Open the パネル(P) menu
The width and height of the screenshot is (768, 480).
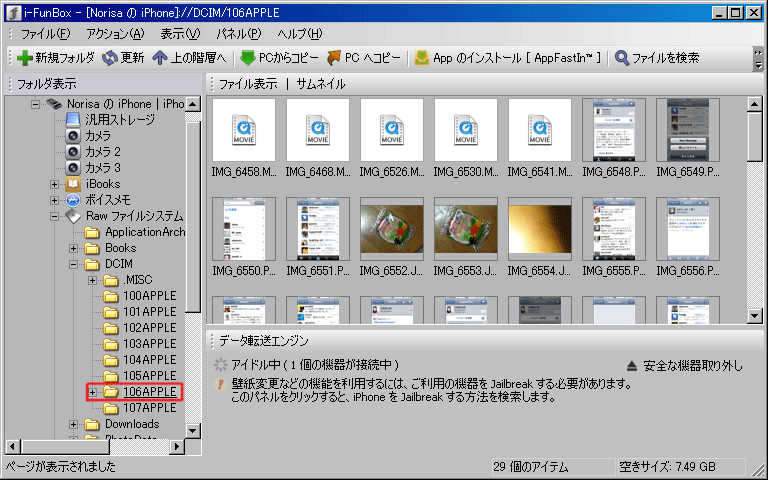239,34
